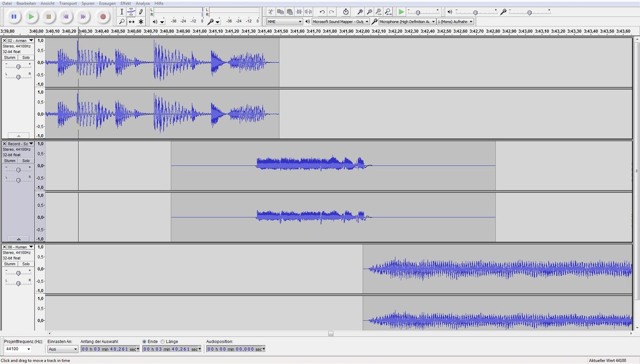Viewport: 640px width, 364px height.
Task: Mute the '02 - Arman' track via Stumm
Action: (x=9, y=57)
